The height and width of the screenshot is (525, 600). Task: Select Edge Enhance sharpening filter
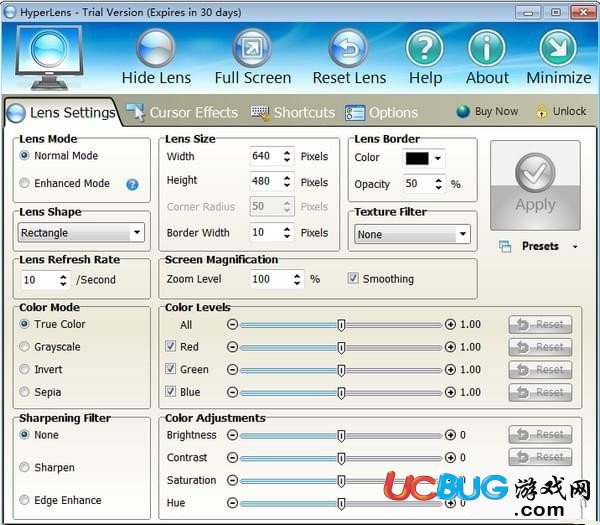click(24, 500)
